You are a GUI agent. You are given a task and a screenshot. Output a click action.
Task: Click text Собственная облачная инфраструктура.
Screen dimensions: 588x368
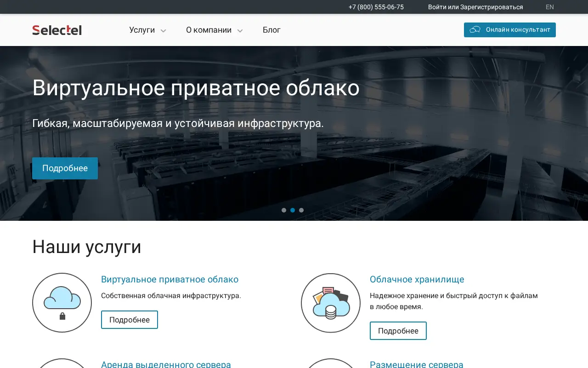pos(171,295)
